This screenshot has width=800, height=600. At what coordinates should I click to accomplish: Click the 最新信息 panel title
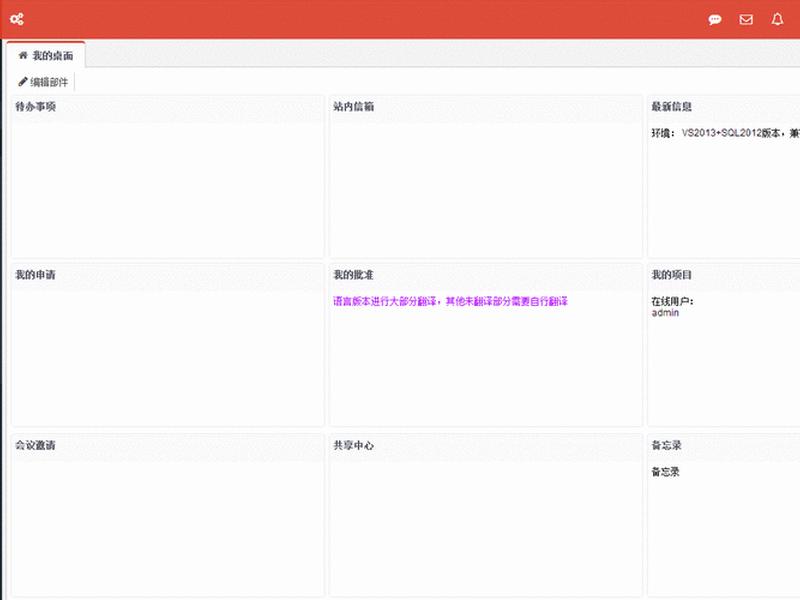click(671, 107)
